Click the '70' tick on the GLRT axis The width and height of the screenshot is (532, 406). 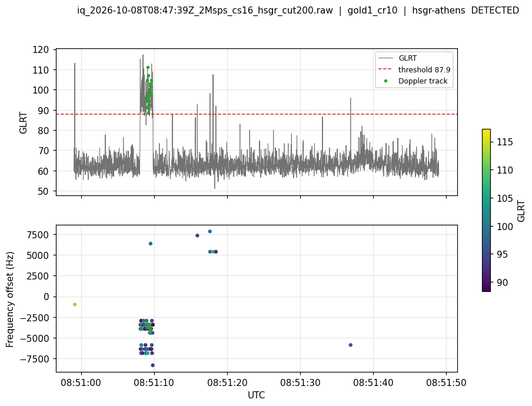[x=44, y=151]
